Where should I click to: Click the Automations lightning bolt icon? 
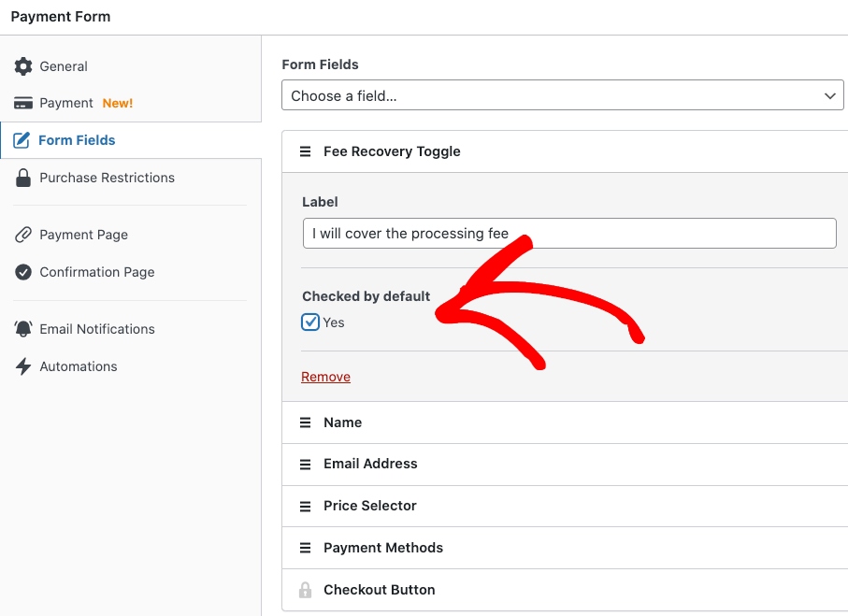[x=23, y=366]
